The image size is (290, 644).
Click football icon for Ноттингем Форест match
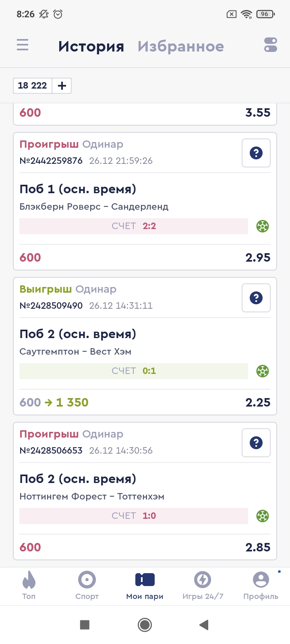tap(263, 516)
